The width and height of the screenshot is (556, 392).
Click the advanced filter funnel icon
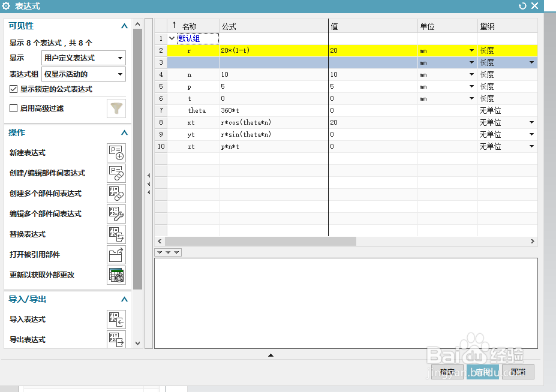pyautogui.click(x=116, y=108)
